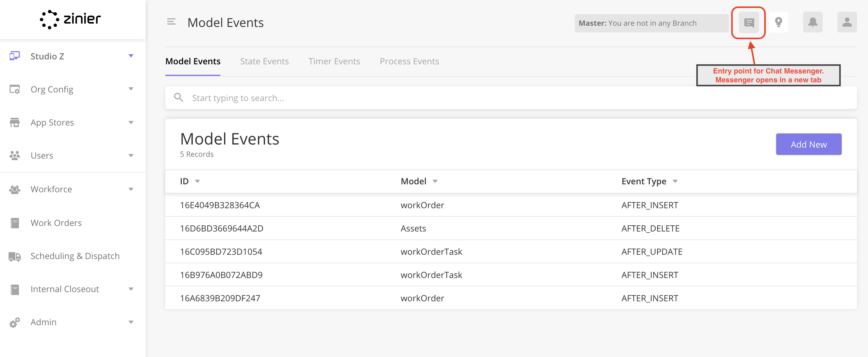The image size is (868, 357).
Task: Click the Assets model cell
Action: [413, 228]
